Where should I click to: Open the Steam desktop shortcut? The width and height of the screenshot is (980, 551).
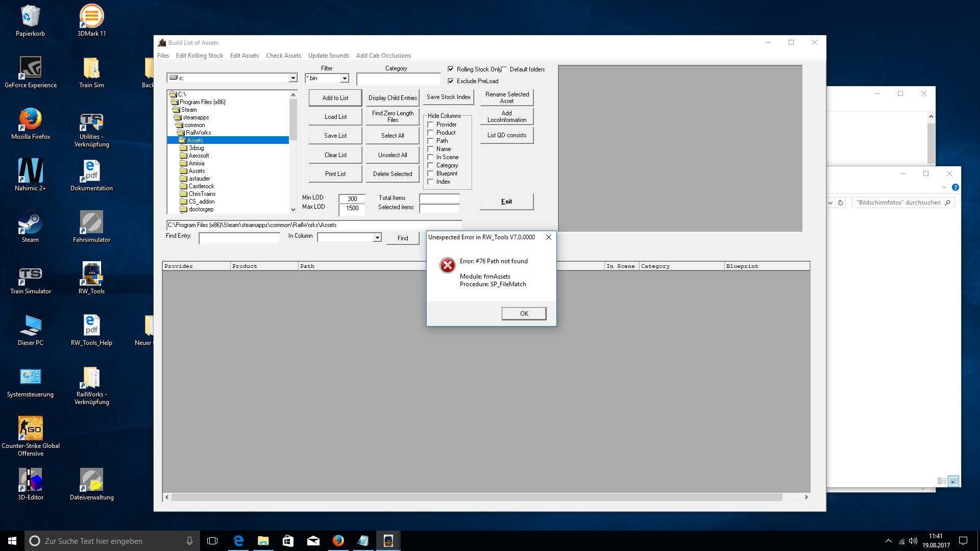(x=30, y=223)
